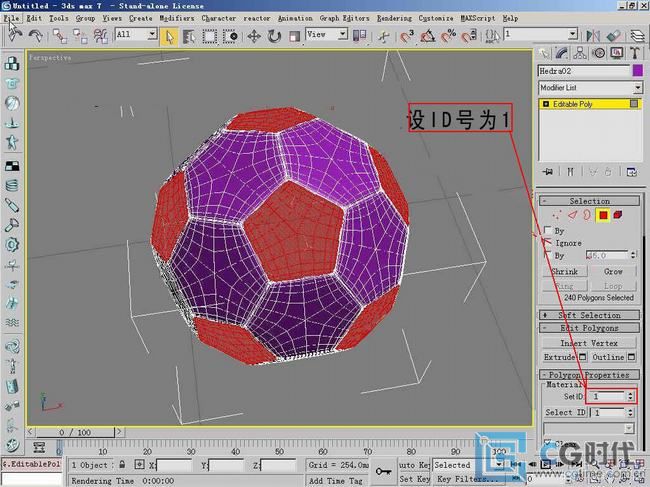Choose the Select Object arrow tool
The width and height of the screenshot is (650, 487).
(170, 36)
